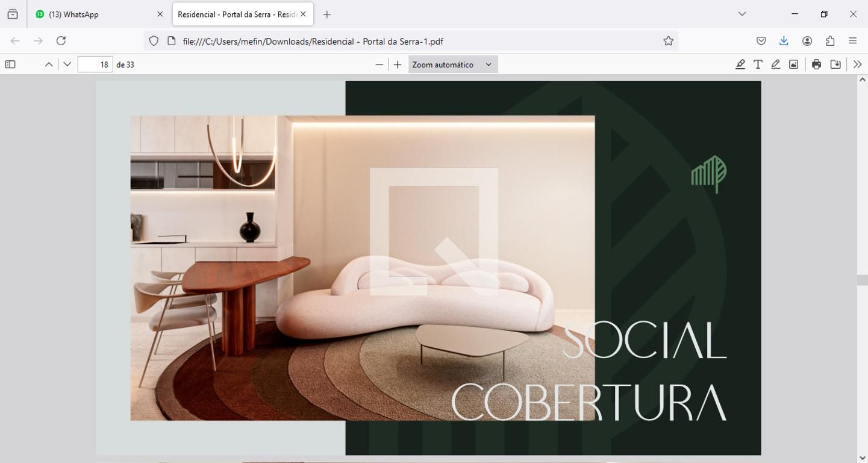Open the Firefox application menu
Image resolution: width=868 pixels, height=463 pixels.
[853, 41]
